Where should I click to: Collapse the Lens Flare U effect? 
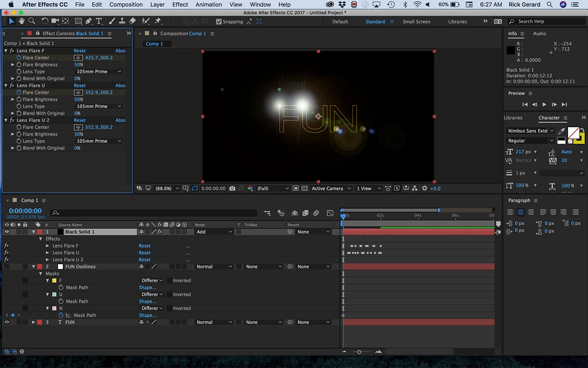[6, 85]
